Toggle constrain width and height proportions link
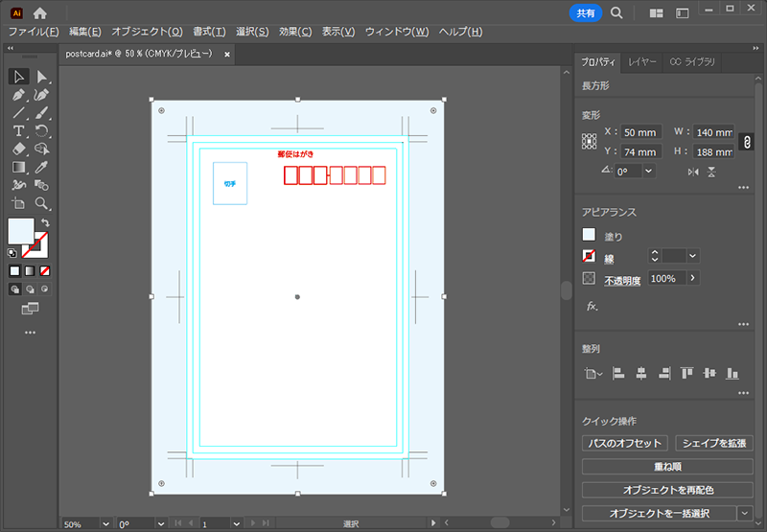 pos(747,142)
